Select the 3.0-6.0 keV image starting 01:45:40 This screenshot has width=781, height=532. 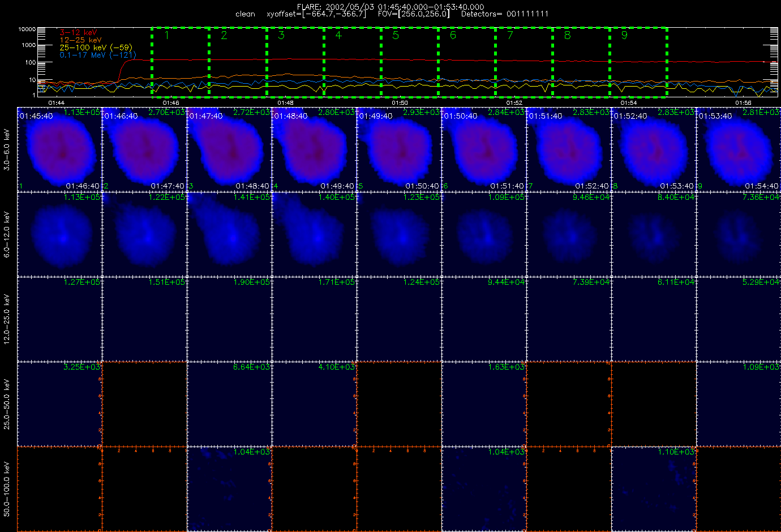pyautogui.click(x=59, y=149)
